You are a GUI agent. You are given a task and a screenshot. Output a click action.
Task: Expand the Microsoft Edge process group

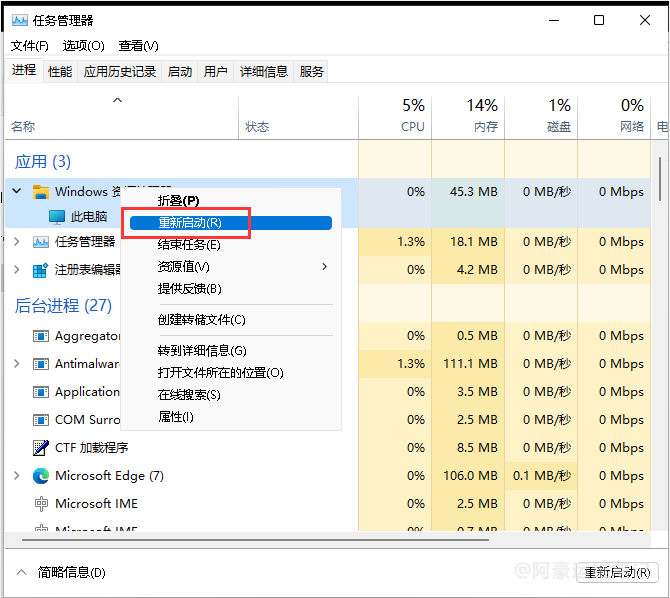[x=16, y=476]
